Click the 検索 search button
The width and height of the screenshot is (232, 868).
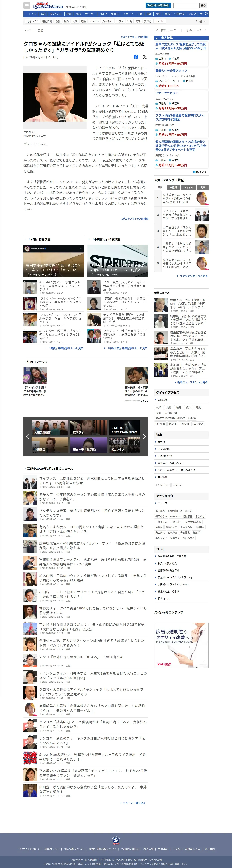coord(203,5)
